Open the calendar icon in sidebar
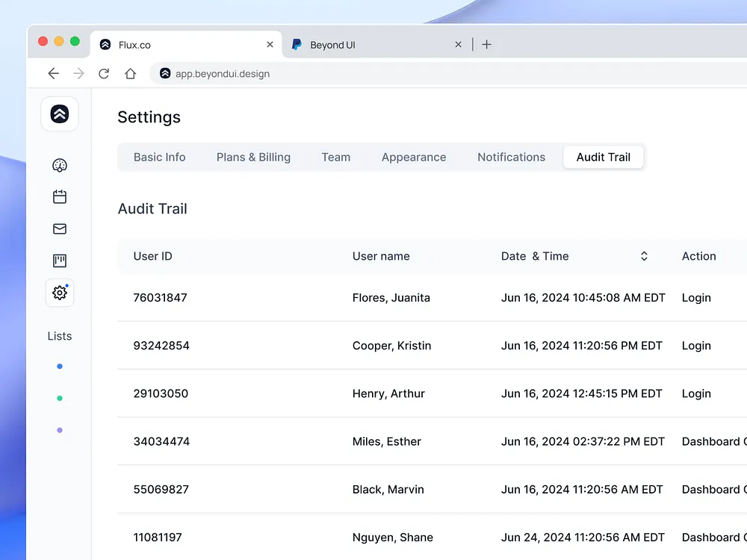The image size is (747, 560). (x=59, y=196)
